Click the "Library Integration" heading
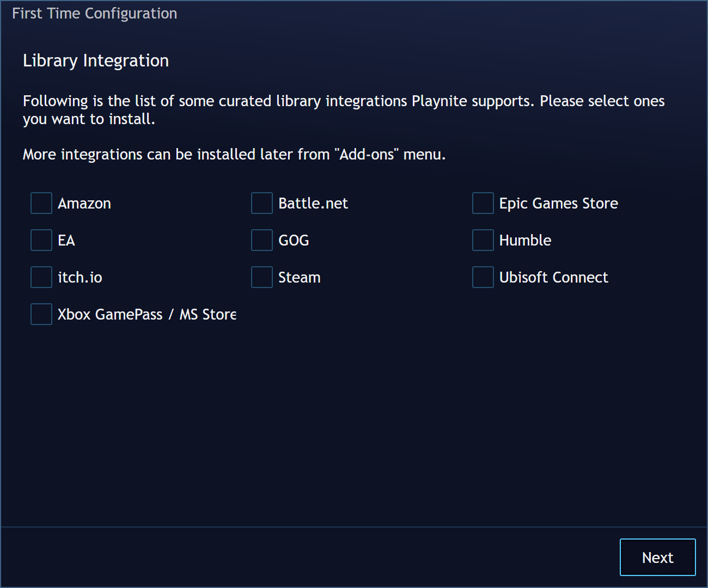The width and height of the screenshot is (708, 588). tap(96, 60)
